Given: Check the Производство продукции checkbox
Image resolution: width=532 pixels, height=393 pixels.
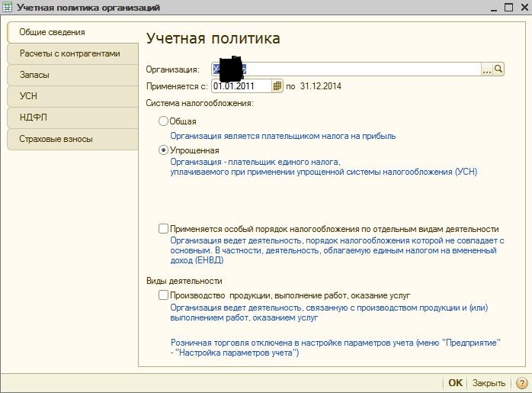Looking at the screenshot, I should (x=163, y=295).
